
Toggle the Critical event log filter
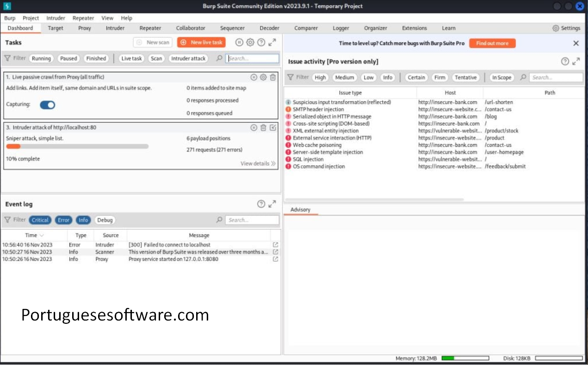tap(40, 220)
